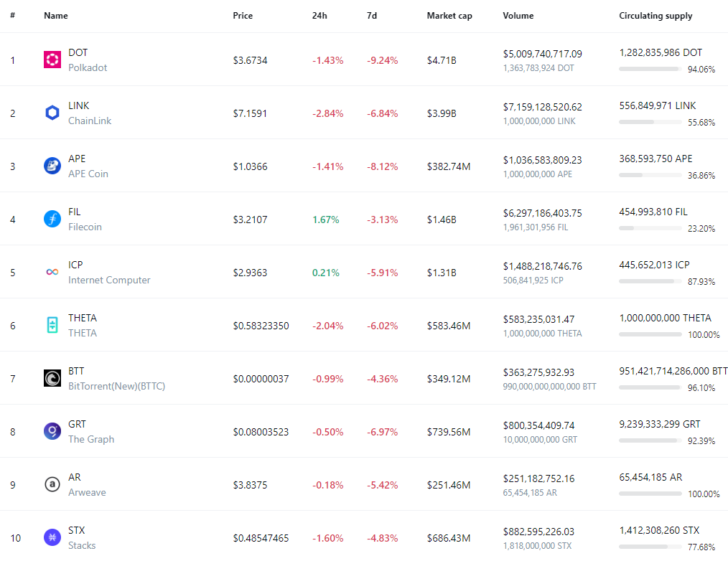Click the Internet Computer infinity icon
The width and height of the screenshot is (728, 561).
(52, 273)
